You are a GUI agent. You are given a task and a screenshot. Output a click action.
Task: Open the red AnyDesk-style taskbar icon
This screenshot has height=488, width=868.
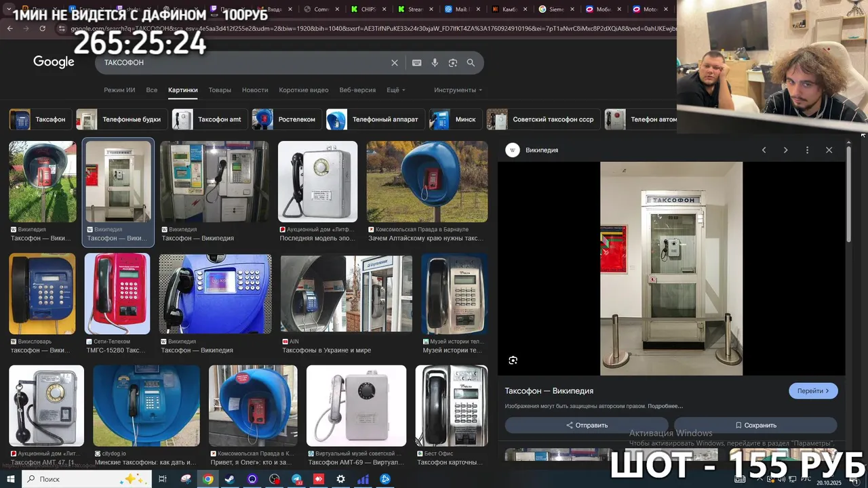[x=319, y=479]
